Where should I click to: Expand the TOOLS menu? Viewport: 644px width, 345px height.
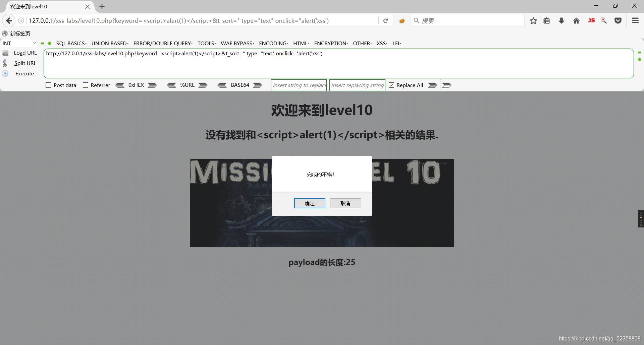[207, 43]
